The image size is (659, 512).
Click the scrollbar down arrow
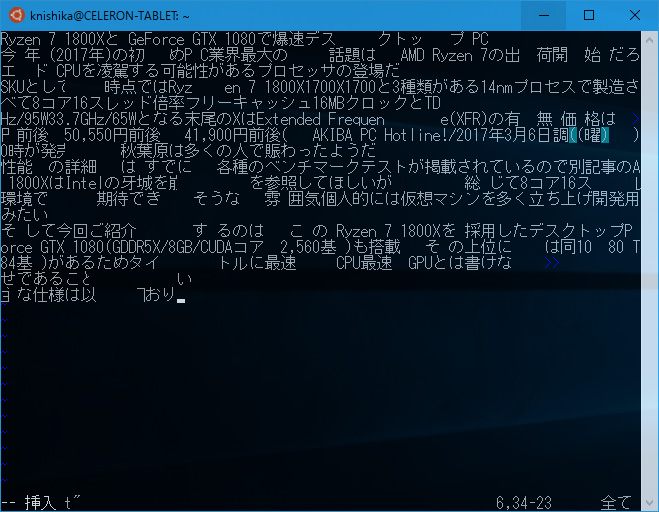coord(649,503)
